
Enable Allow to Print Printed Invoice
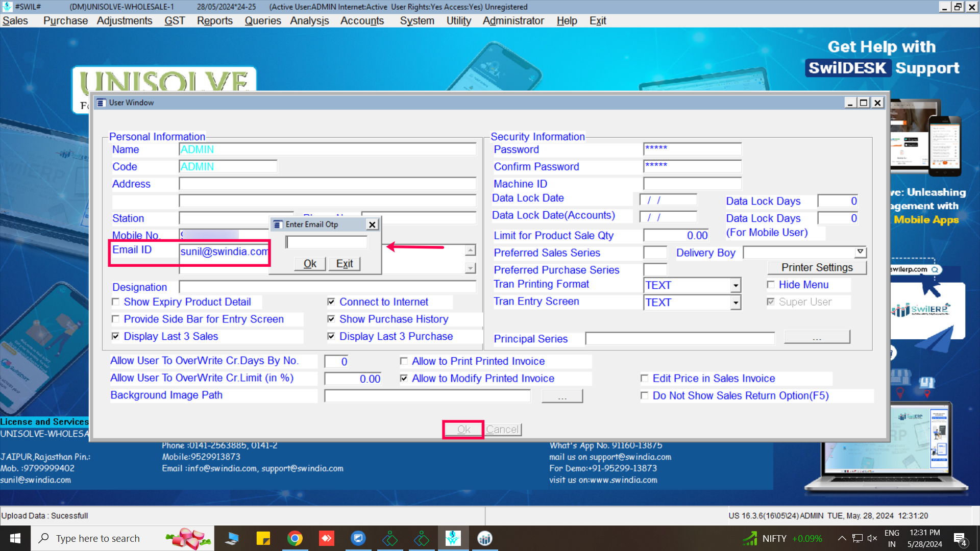404,361
